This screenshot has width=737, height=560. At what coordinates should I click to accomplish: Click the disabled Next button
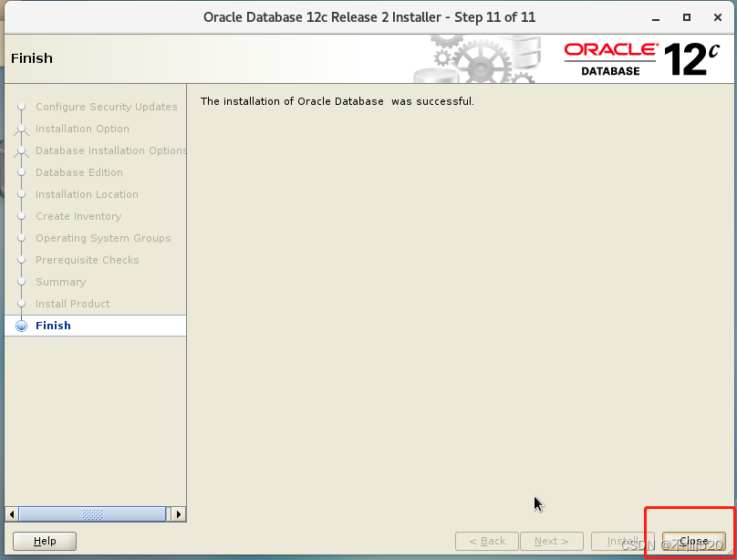552,541
